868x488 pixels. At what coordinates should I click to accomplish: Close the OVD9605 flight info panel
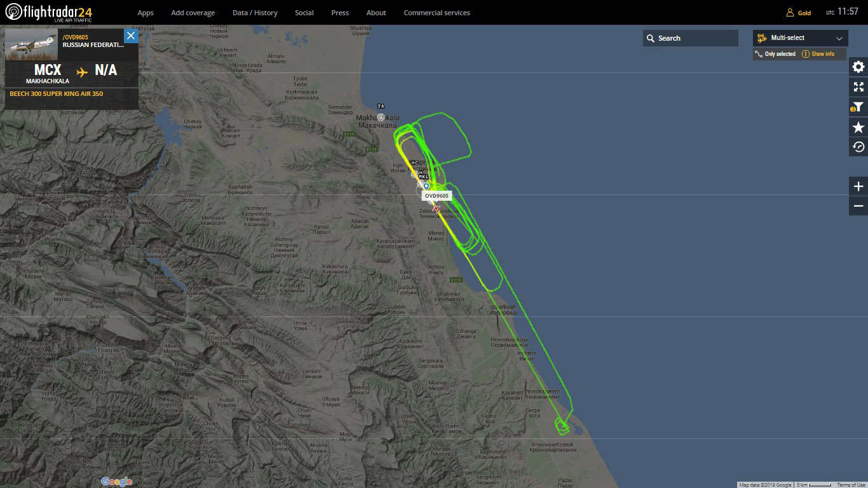point(131,36)
